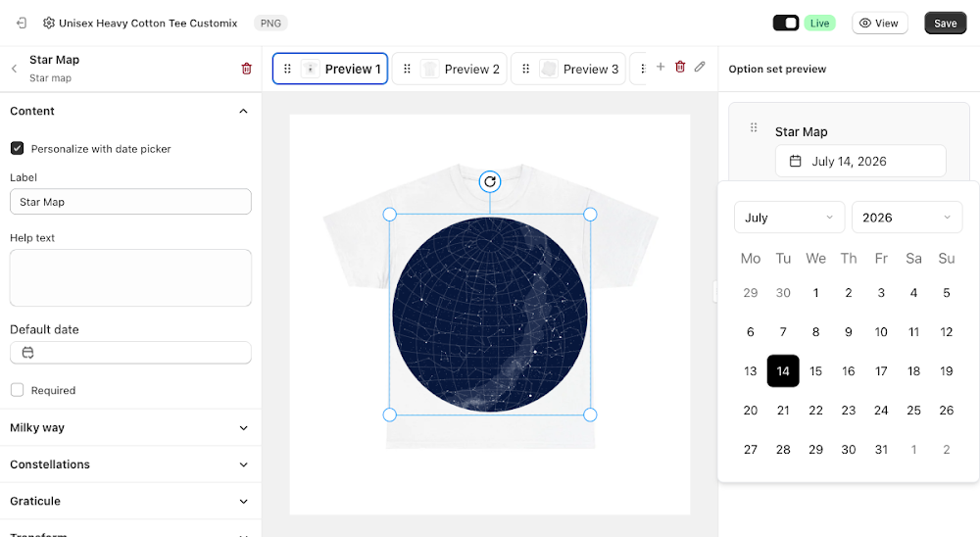Pick July 22 in the calendar
This screenshot has width=980, height=537.
[x=815, y=410]
